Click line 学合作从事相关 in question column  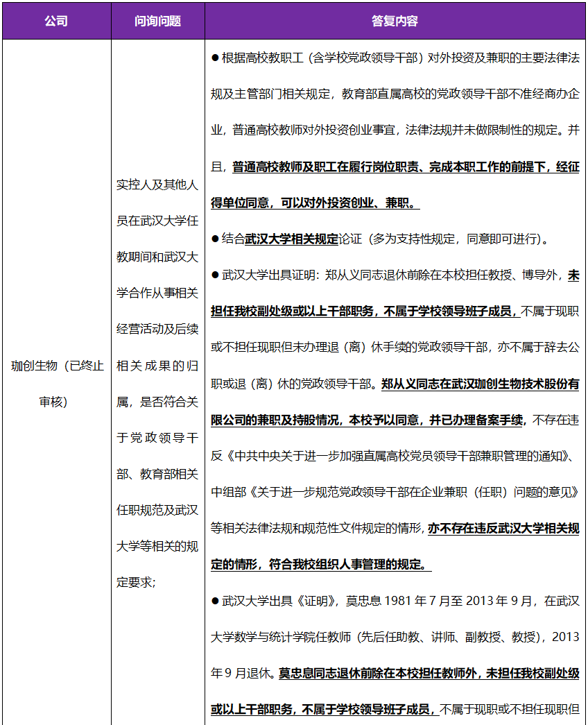point(157,293)
